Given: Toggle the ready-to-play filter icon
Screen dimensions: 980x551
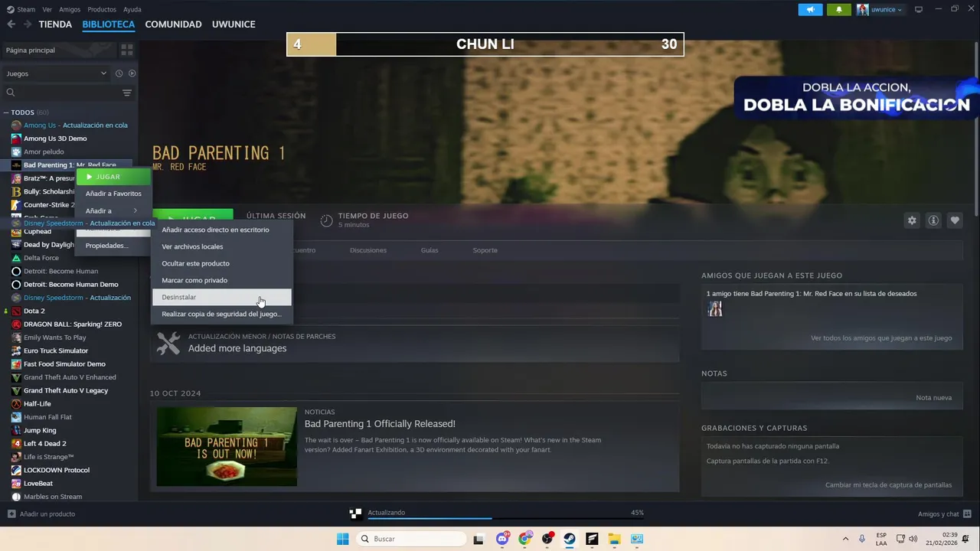Looking at the screenshot, I should [132, 73].
